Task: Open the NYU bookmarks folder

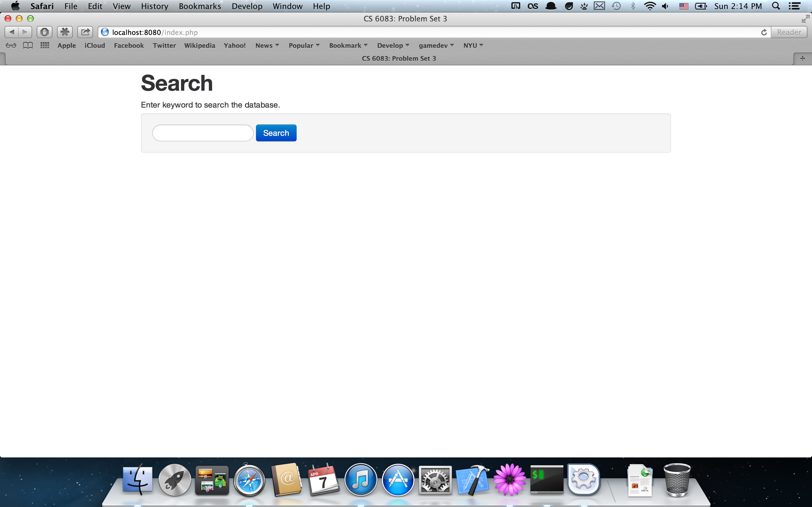Action: (x=473, y=46)
